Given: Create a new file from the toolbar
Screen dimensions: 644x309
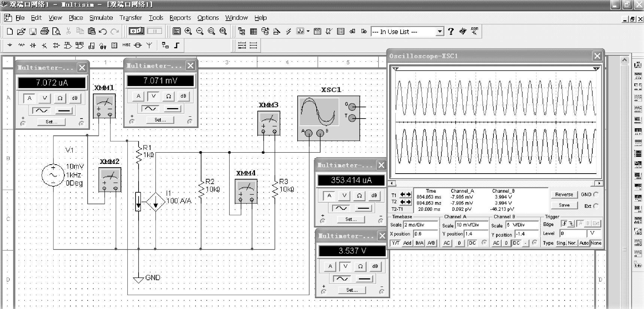Looking at the screenshot, I should 10,31.
